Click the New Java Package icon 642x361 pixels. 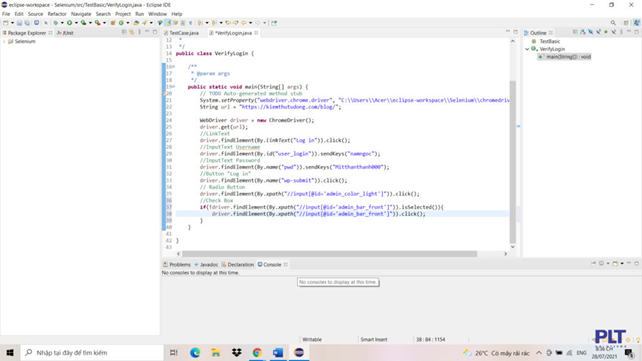pos(113,23)
